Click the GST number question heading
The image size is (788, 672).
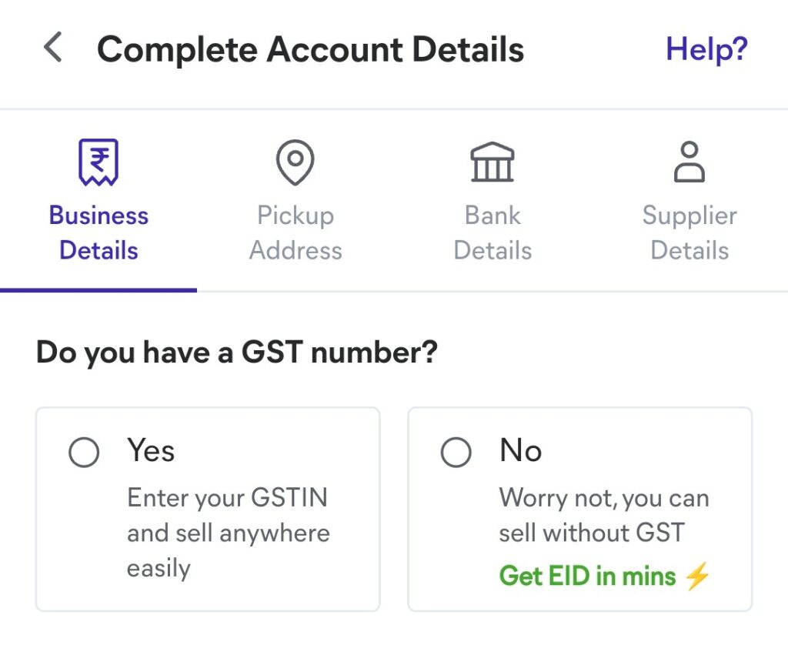236,351
